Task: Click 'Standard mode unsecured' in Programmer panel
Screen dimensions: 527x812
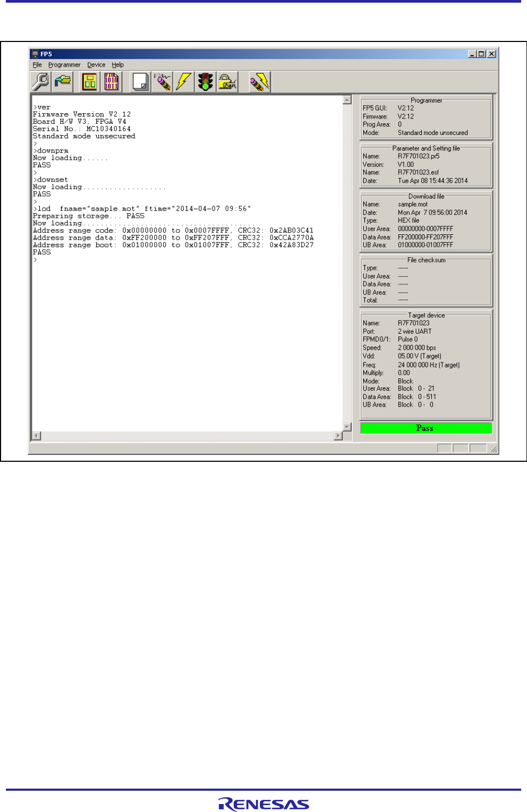Action: (433, 133)
